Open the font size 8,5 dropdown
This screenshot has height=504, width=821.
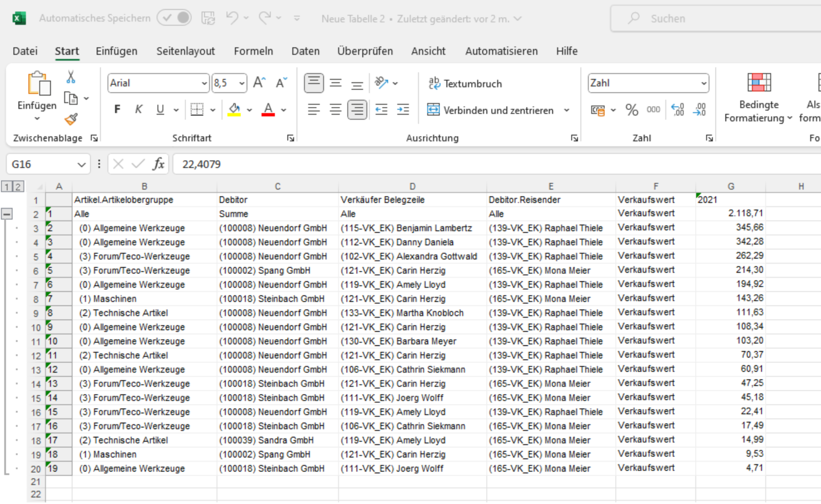pos(242,84)
